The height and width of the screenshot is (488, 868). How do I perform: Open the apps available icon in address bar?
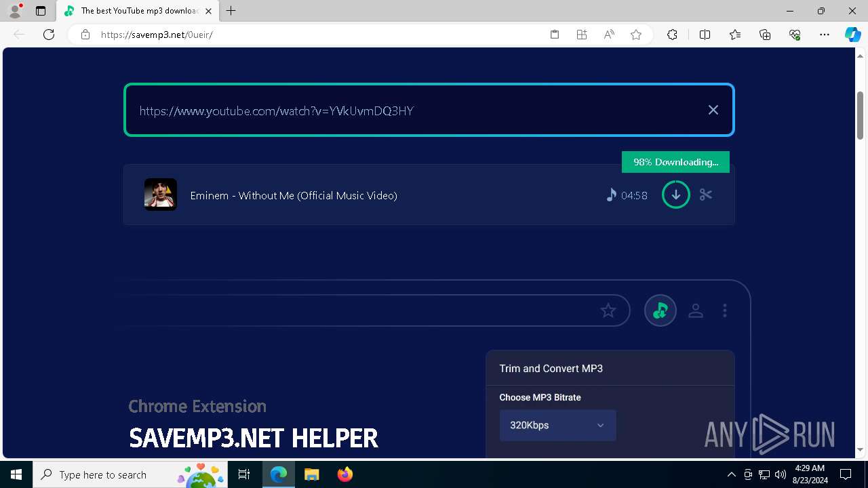pos(582,35)
